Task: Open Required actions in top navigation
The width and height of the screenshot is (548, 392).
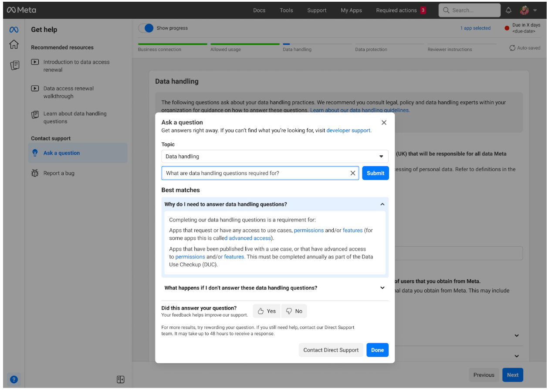Action: click(396, 10)
